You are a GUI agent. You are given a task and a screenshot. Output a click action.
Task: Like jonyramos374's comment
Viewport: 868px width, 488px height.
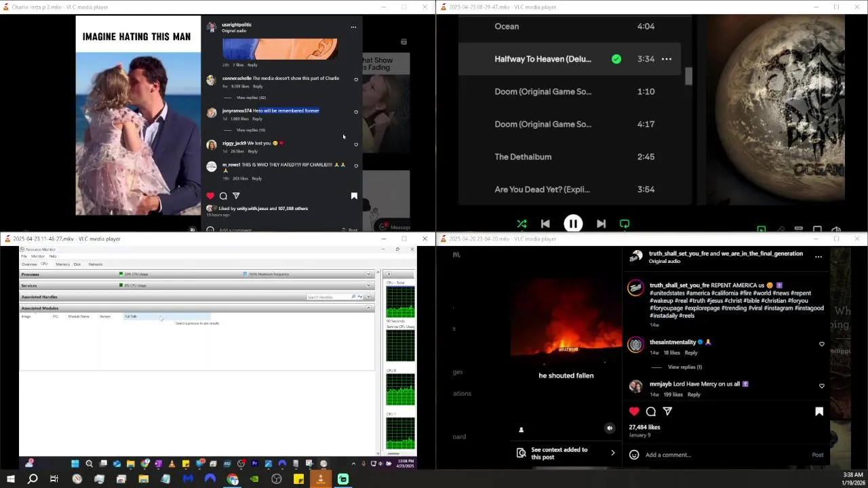click(x=356, y=112)
